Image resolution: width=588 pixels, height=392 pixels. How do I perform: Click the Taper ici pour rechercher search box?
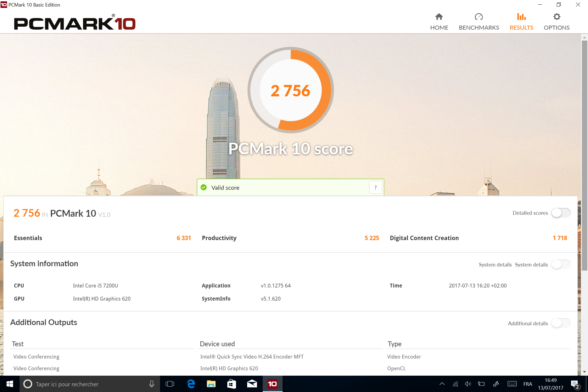pos(90,384)
